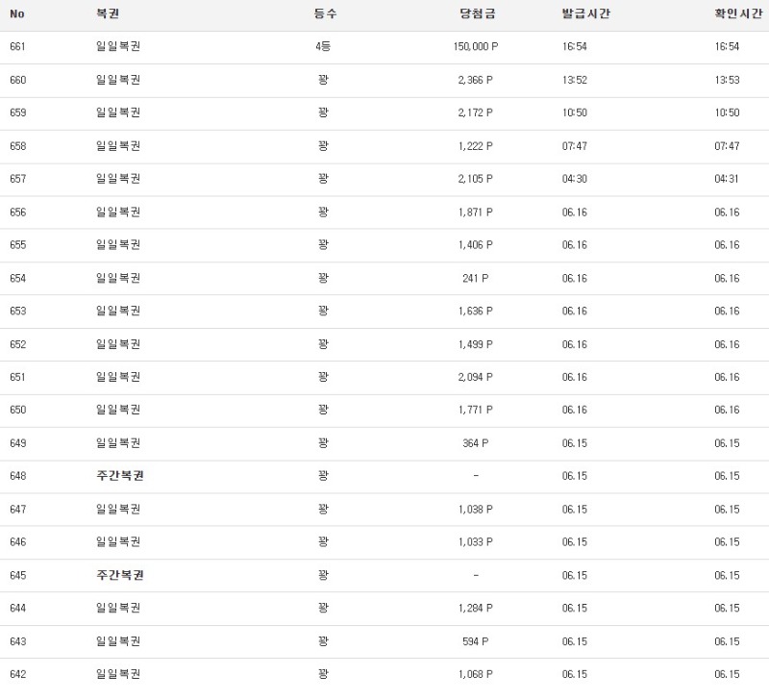Click the 꽝 result in row 650
The image size is (769, 700).
[x=323, y=411]
